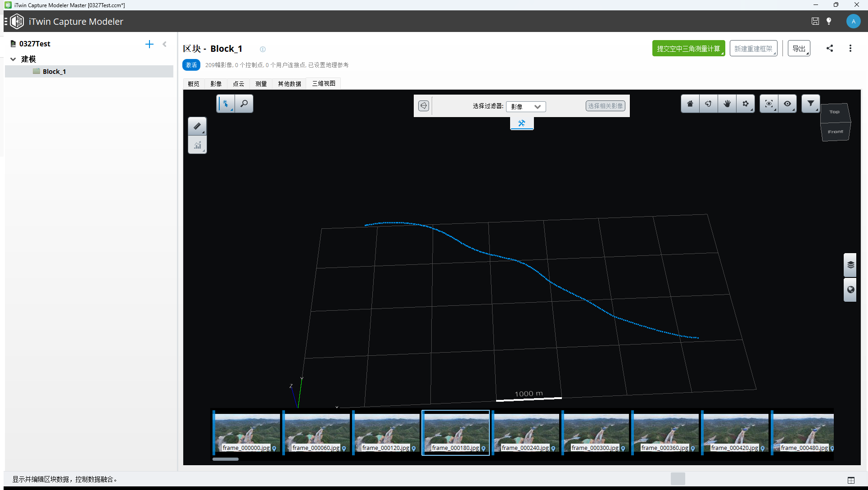Open the 导出 export dropdown button
The image size is (868, 490).
click(x=799, y=49)
